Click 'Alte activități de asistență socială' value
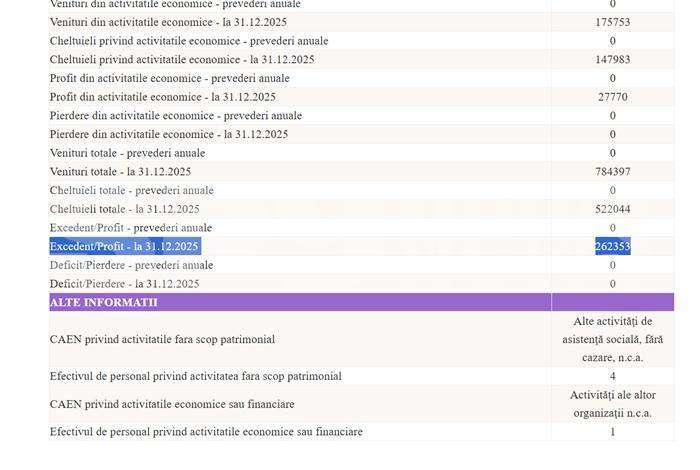 coord(612,340)
